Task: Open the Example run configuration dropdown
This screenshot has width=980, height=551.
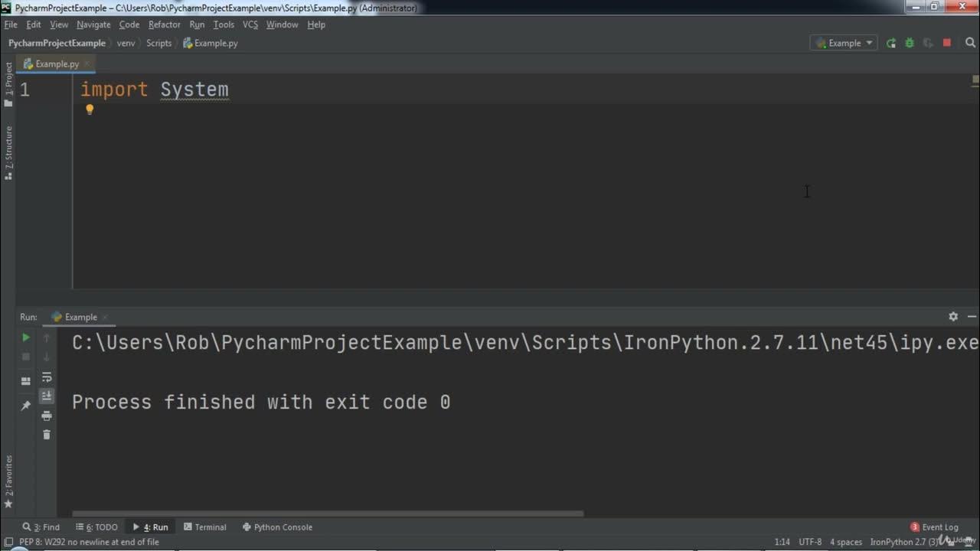Action: tap(844, 44)
